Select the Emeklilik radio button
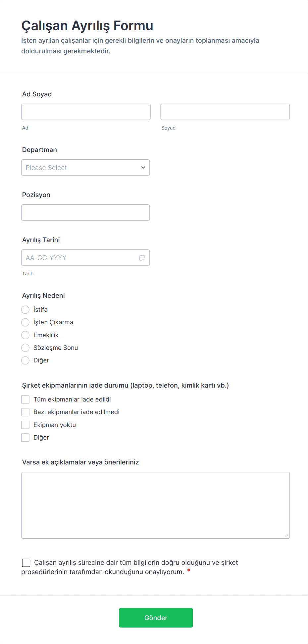 (26, 335)
